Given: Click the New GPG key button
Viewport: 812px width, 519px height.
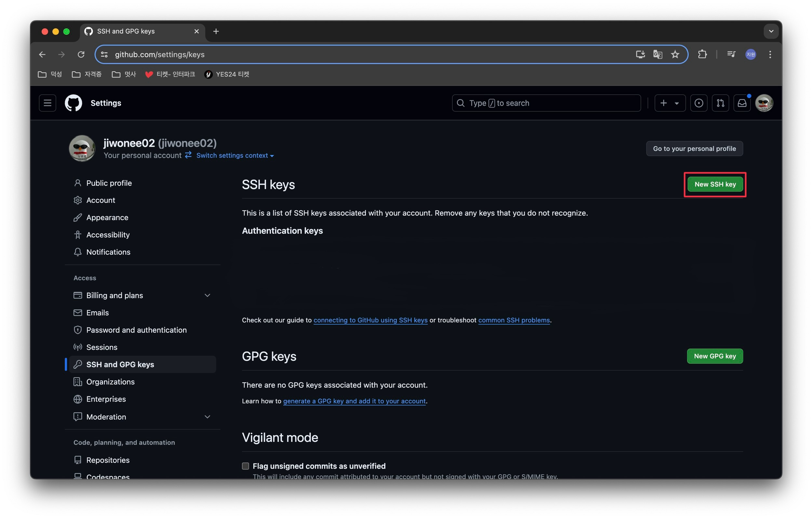Looking at the screenshot, I should click(x=714, y=356).
